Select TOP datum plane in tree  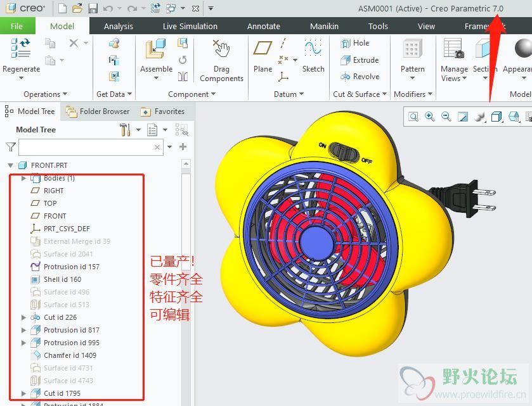[x=44, y=203]
